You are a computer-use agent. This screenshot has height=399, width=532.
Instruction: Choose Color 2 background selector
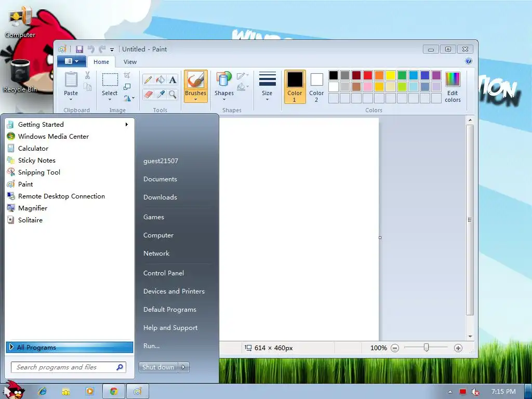316,87
